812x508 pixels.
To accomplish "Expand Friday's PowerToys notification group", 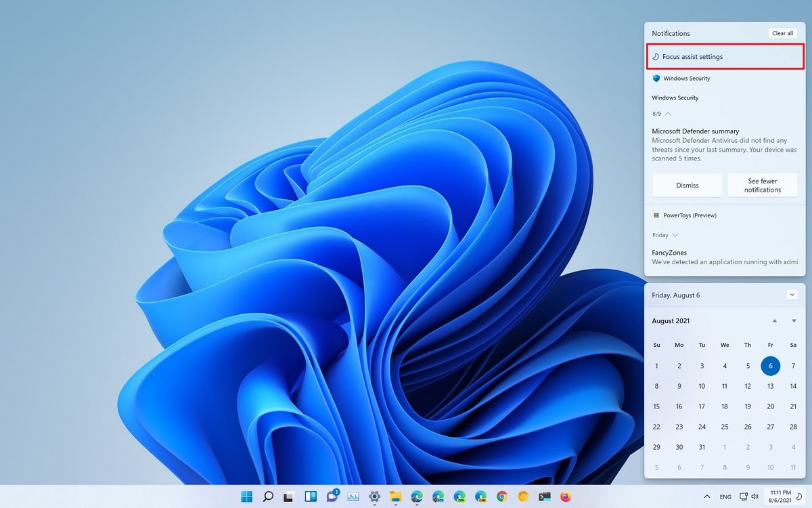I will (673, 234).
